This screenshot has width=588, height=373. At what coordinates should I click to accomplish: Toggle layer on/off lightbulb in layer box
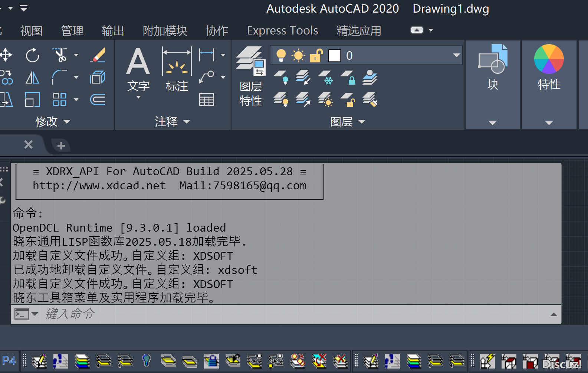click(x=281, y=56)
